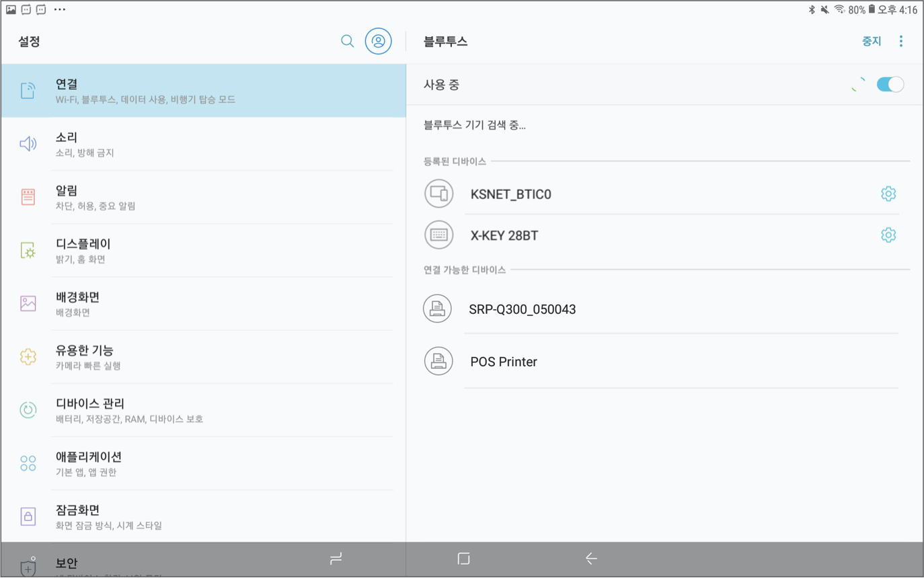Tap the Applications four-circles icon

(28, 463)
